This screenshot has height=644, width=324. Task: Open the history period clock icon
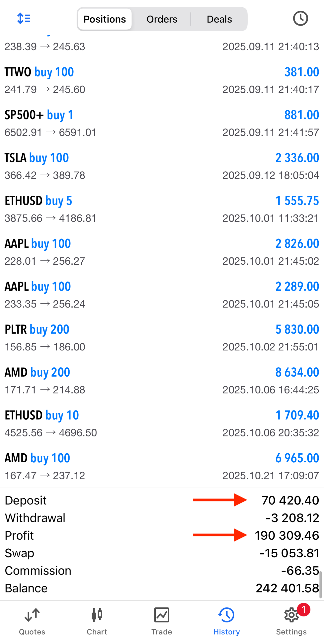click(x=300, y=19)
